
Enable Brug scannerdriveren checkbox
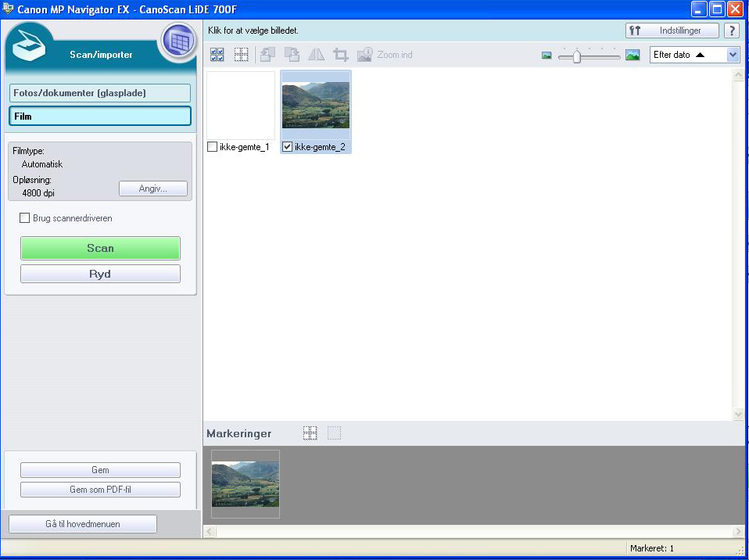24,218
